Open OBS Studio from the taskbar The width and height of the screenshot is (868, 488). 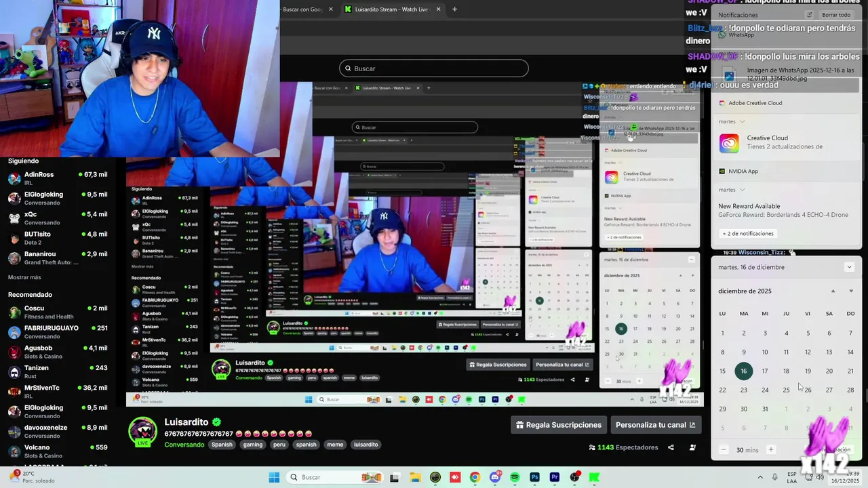(x=574, y=477)
